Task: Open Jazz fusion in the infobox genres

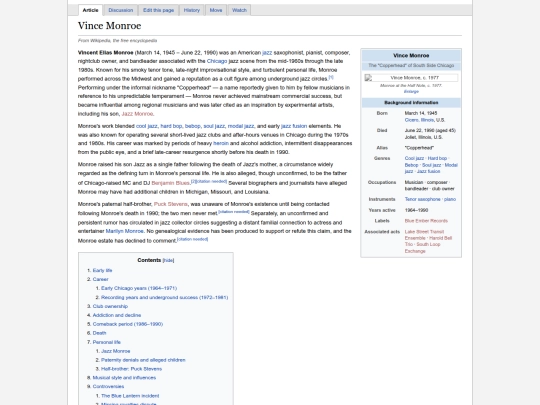Action: (x=428, y=171)
